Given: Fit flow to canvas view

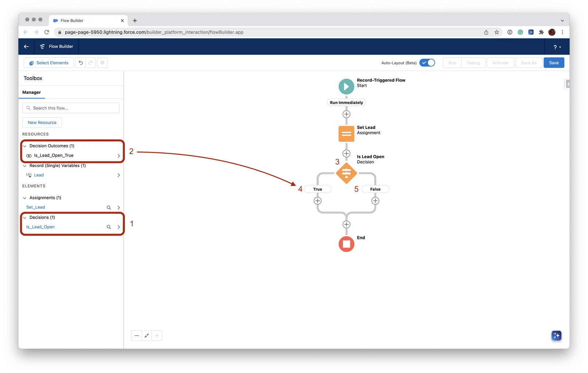Looking at the screenshot, I should 147,336.
